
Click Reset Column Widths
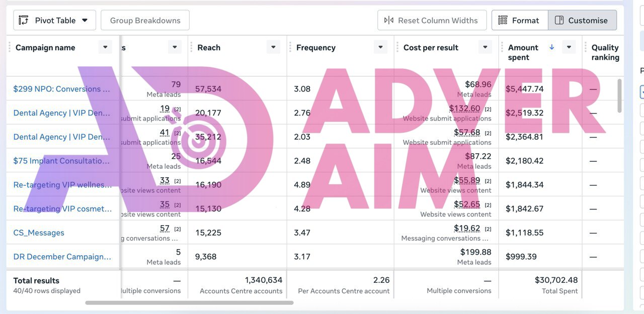point(432,21)
